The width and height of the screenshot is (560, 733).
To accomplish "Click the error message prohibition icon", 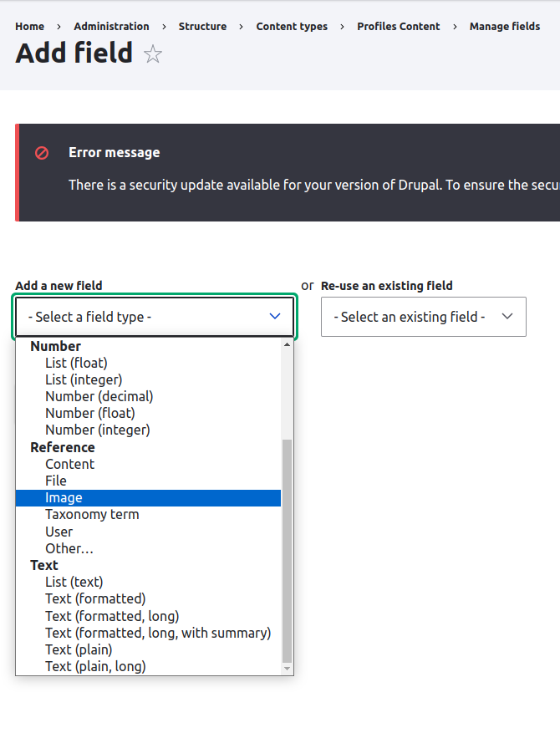I will click(x=42, y=153).
